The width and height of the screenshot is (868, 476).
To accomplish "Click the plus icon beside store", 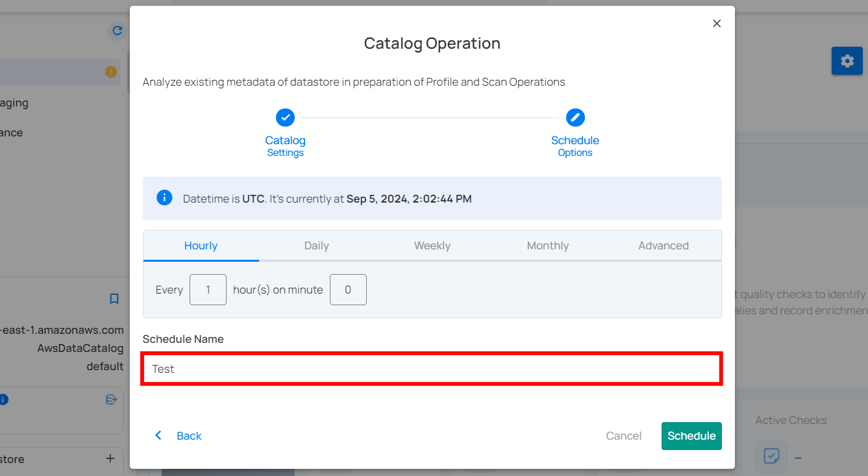I will click(110, 458).
